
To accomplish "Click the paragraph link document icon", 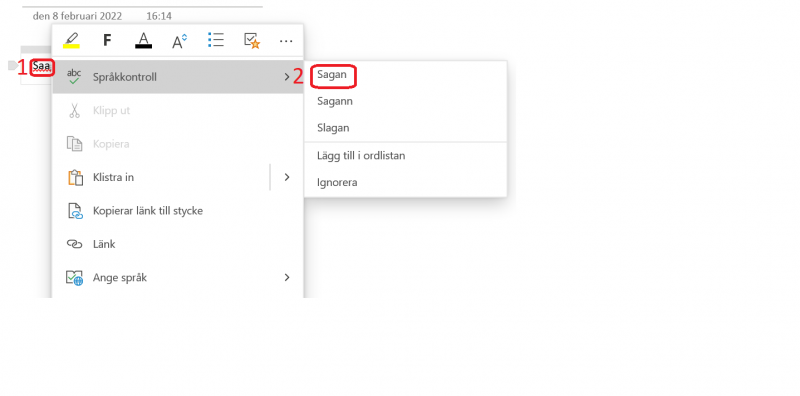I will 75,211.
